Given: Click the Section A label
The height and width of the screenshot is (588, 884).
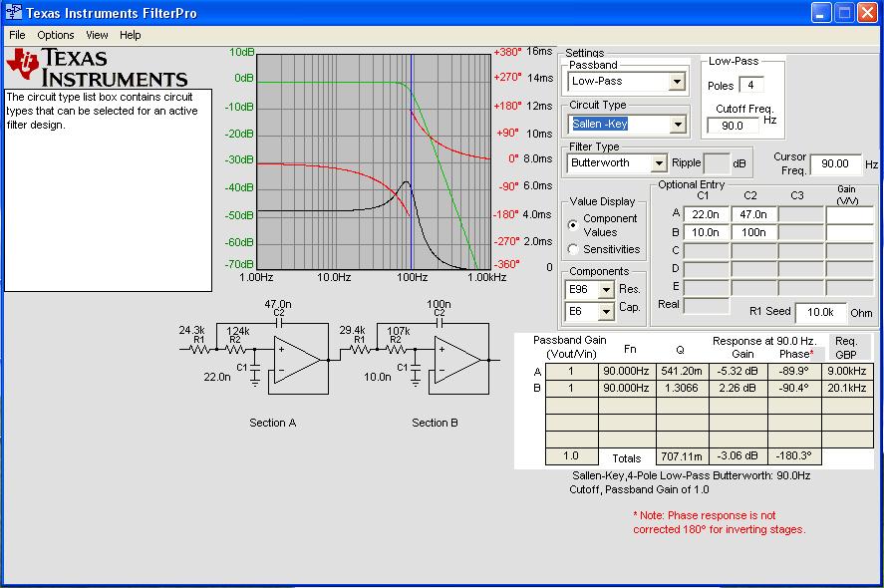Looking at the screenshot, I should tap(273, 423).
